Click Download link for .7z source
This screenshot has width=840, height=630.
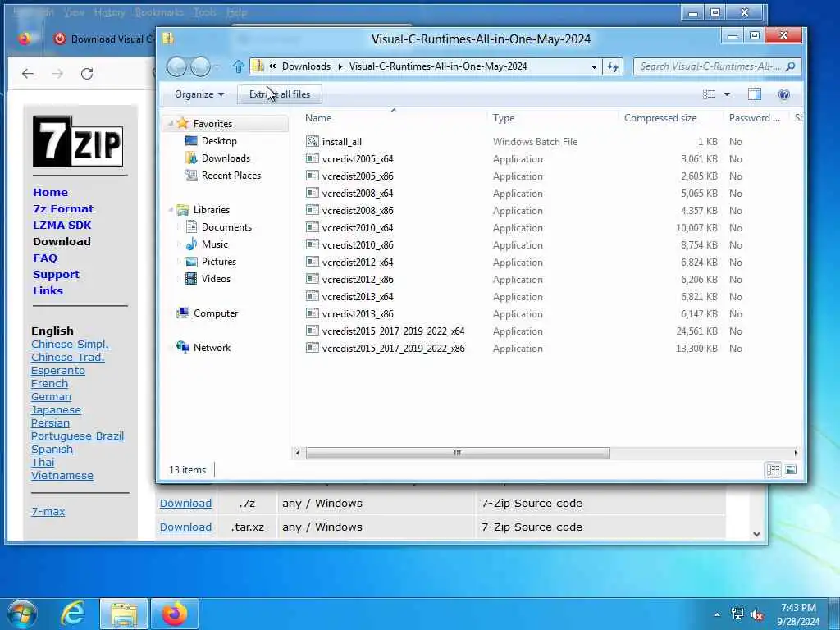pyautogui.click(x=185, y=504)
